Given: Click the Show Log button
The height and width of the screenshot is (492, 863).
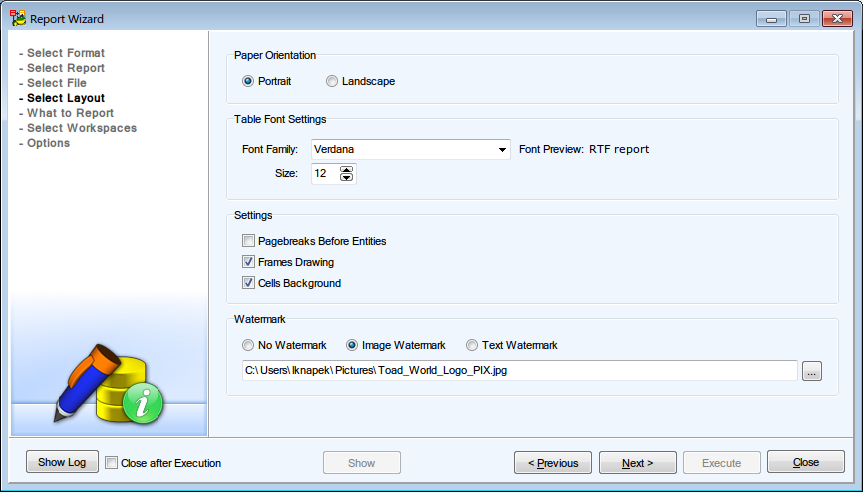Looking at the screenshot, I should click(x=62, y=462).
